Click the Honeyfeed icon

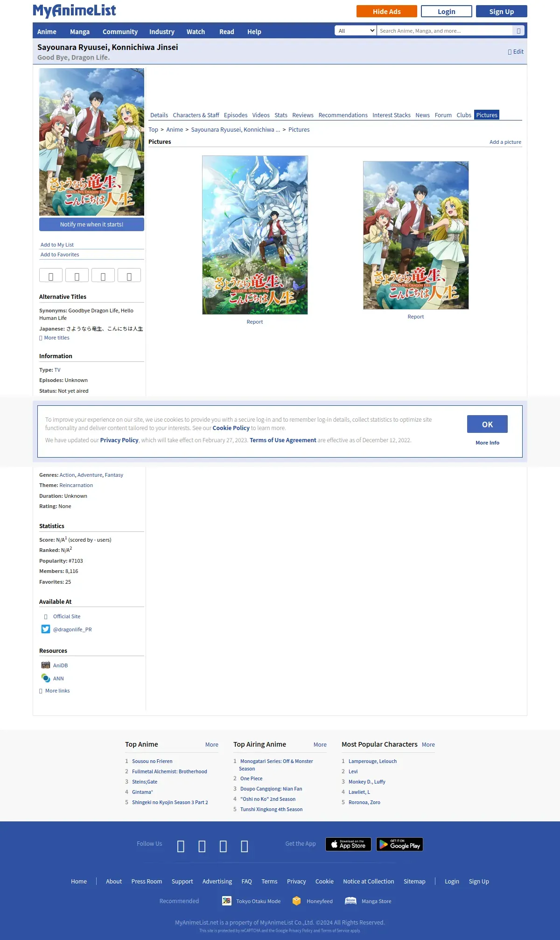tap(296, 901)
